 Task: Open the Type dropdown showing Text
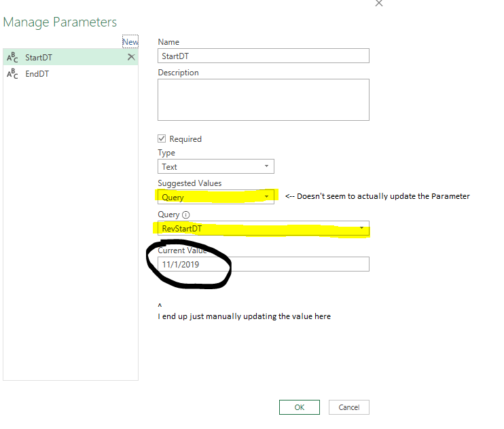coord(216,166)
